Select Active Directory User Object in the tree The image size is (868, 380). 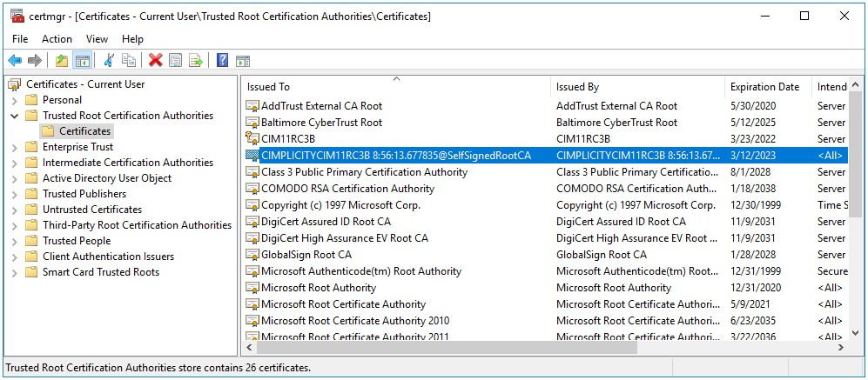[x=107, y=178]
